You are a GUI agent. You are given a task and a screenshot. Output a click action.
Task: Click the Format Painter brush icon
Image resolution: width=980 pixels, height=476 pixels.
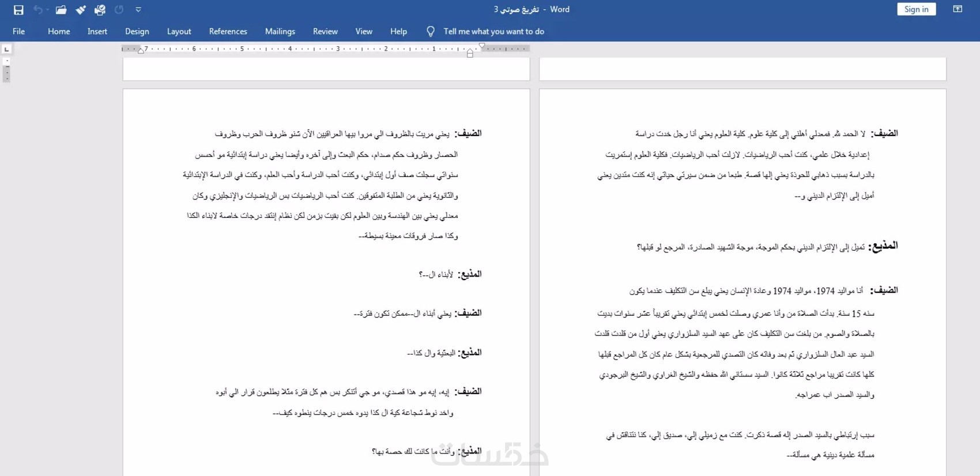81,10
